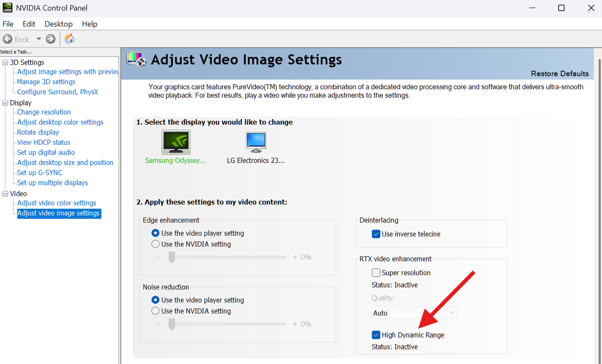Open View HDCP status
This screenshot has width=602, height=364.
tap(44, 142)
